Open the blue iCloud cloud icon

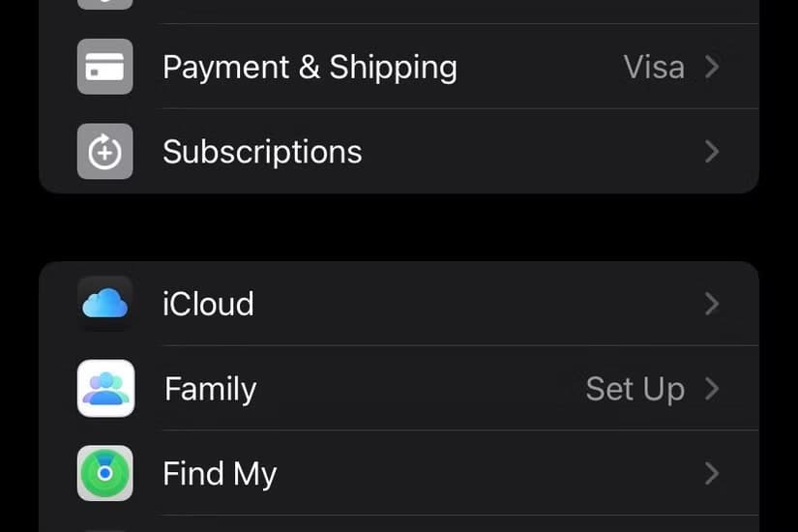104,304
